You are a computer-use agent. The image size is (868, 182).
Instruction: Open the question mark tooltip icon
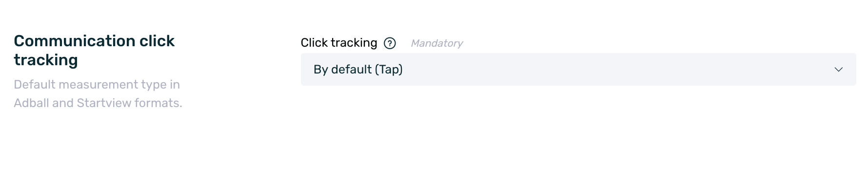coord(390,43)
